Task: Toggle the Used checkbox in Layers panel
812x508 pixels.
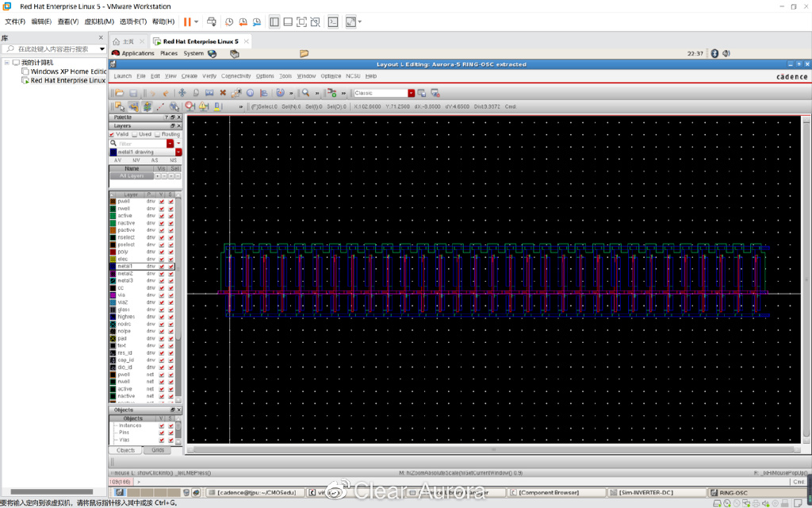Action: 134,134
